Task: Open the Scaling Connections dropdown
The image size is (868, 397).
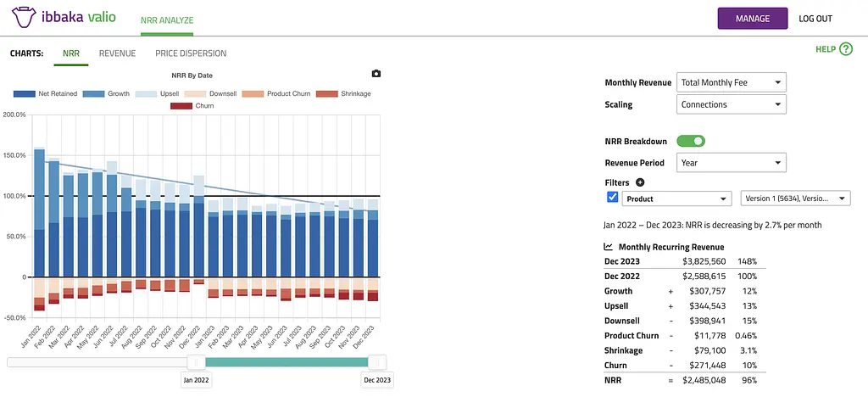Action: (x=731, y=104)
